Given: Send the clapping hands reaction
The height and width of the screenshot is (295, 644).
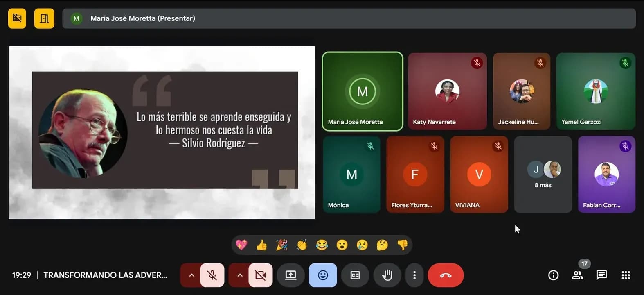Looking at the screenshot, I should pos(302,245).
